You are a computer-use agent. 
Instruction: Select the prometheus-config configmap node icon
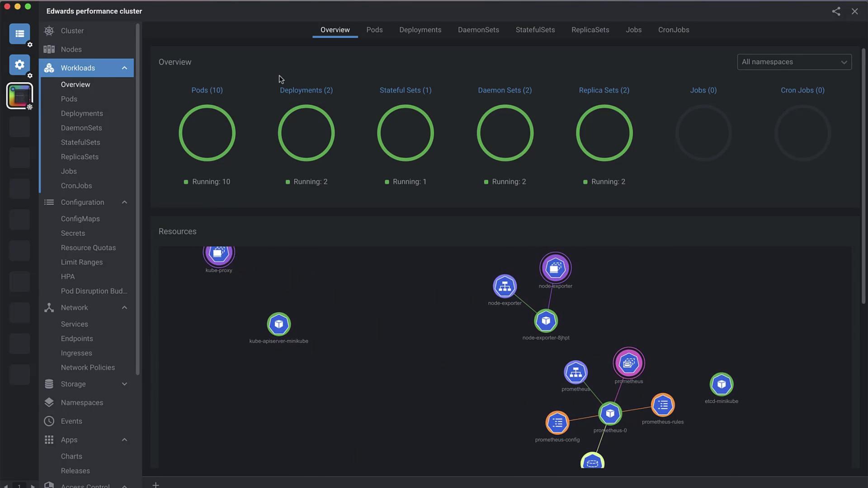(x=557, y=423)
